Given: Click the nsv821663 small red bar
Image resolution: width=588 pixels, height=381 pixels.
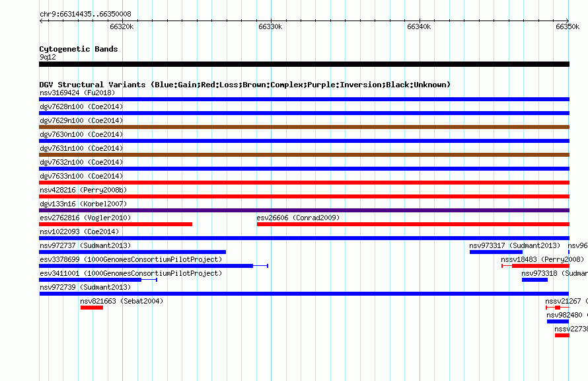Looking at the screenshot, I should click(91, 308).
